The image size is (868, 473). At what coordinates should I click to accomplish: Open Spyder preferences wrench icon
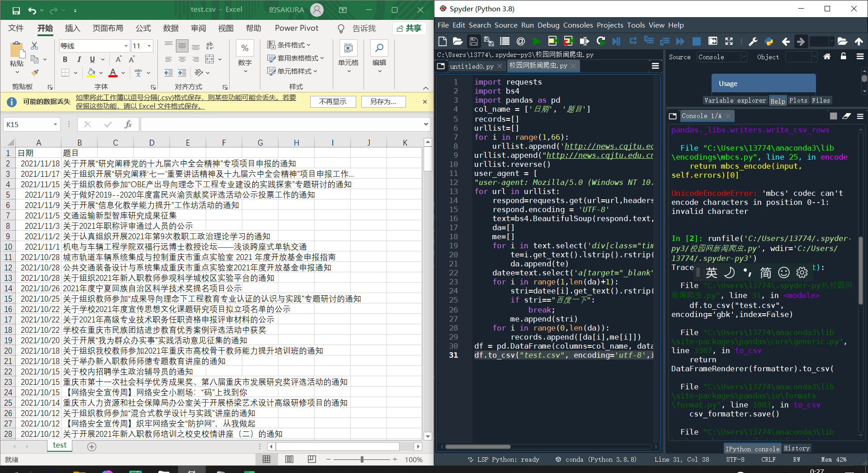[x=753, y=42]
